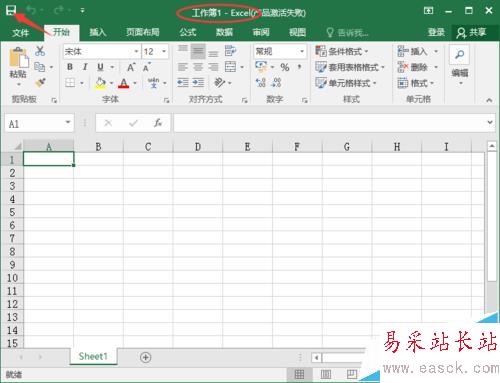Click the 编辑 find magnifier icon

[460, 54]
